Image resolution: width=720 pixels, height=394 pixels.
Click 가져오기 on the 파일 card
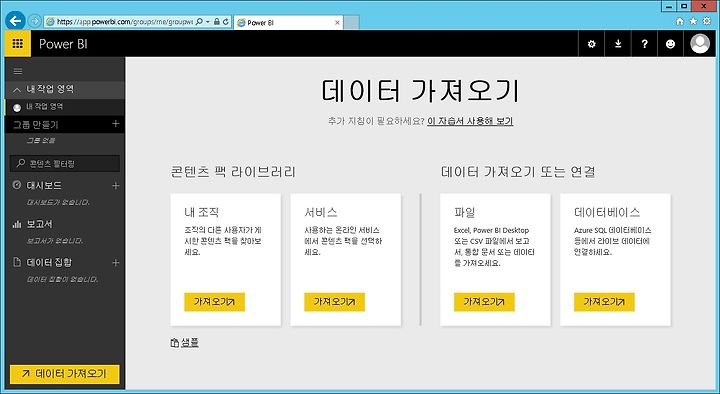[484, 302]
